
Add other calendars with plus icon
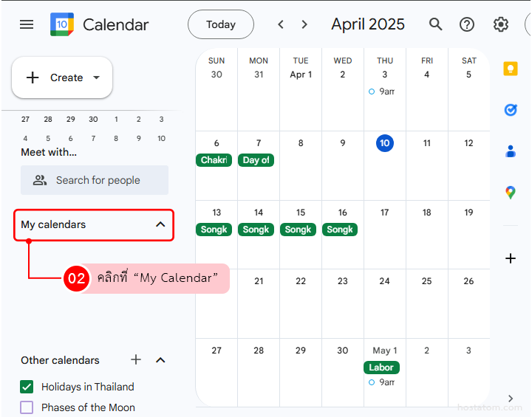[x=136, y=360]
